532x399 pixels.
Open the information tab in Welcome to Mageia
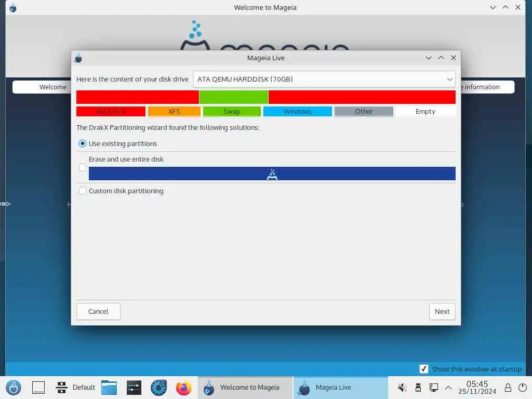(x=487, y=87)
